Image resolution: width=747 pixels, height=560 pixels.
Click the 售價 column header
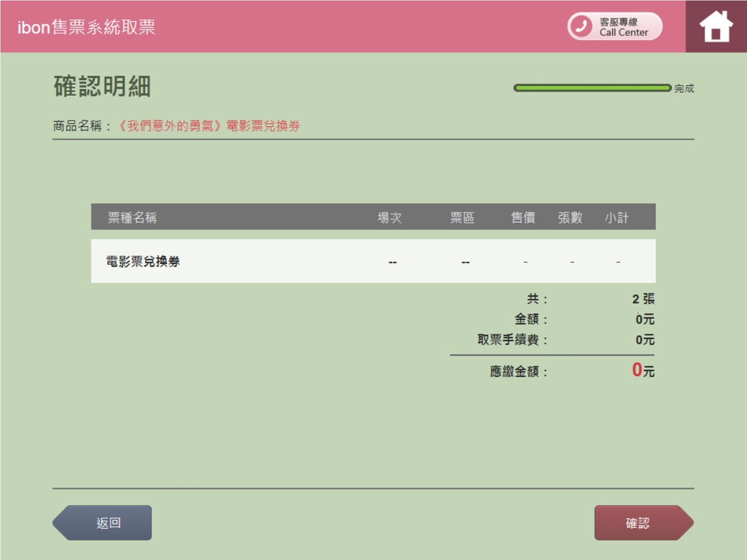[x=523, y=218]
